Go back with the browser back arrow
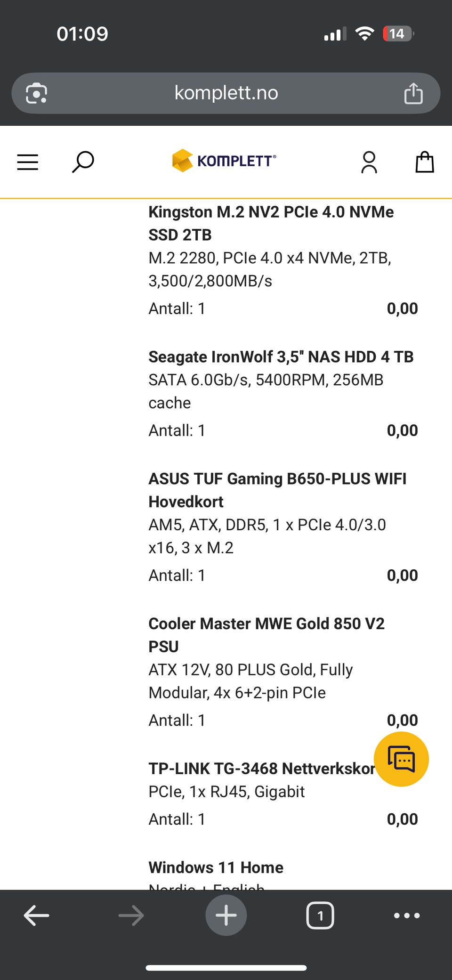Viewport: 452px width, 980px height. click(x=37, y=915)
